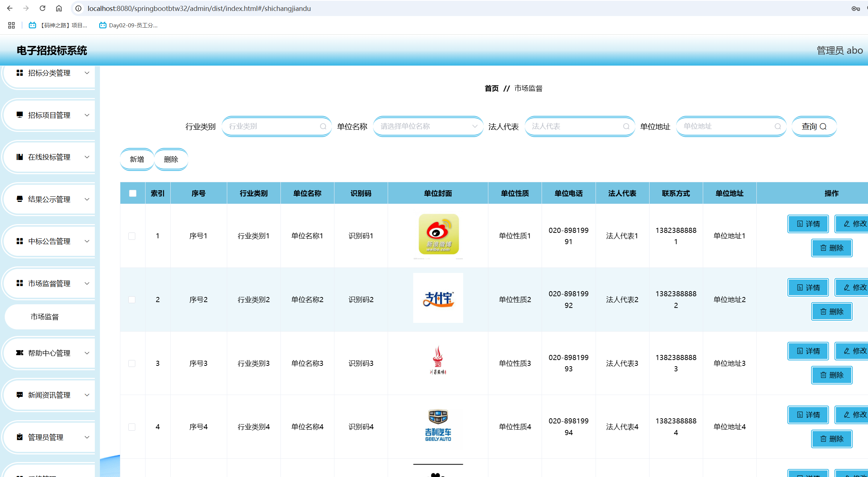Click the Alipay logo cover thumbnail

point(438,298)
